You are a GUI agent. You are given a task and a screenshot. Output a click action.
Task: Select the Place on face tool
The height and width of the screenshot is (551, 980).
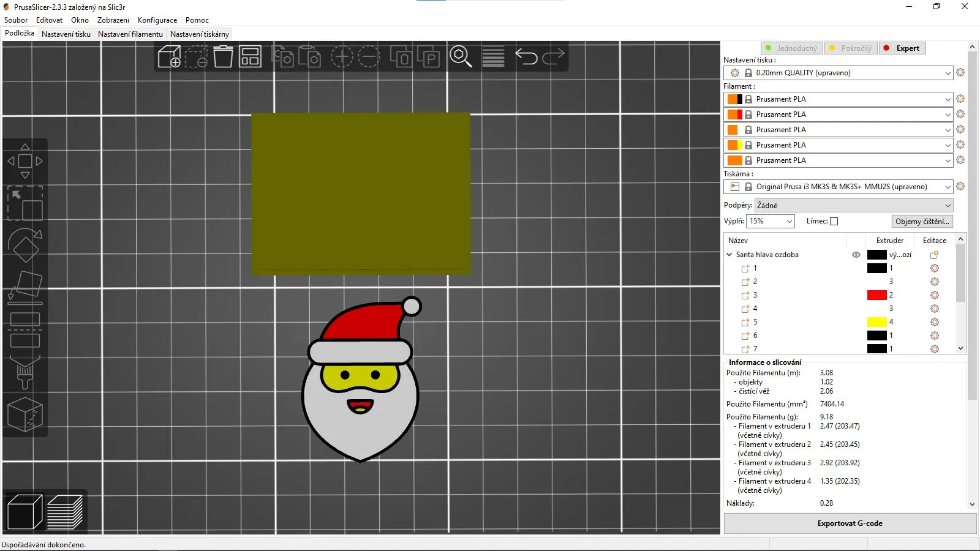24,288
